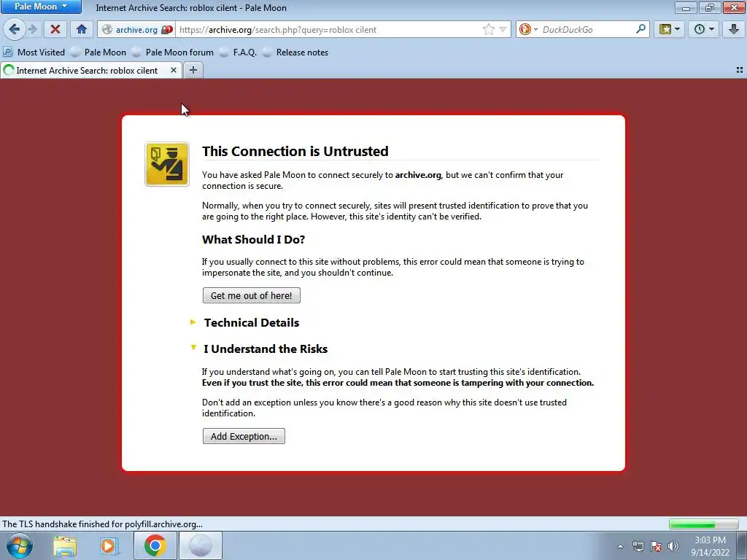Click the TLS handshake status text
Screen dimensions: 747x560
coord(102,524)
